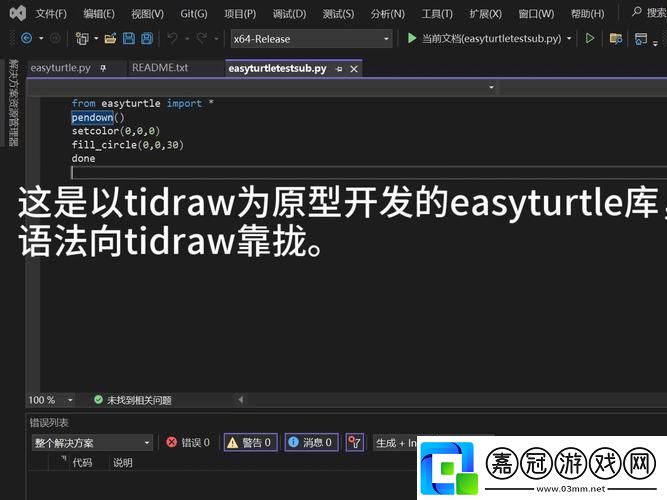The height and width of the screenshot is (500, 667).
Task: Click the green check no-issues status icon
Action: [x=98, y=400]
